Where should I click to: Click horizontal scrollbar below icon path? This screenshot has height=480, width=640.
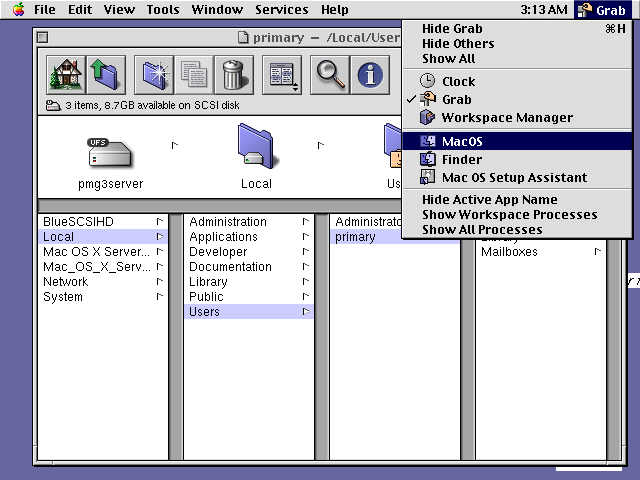tap(220, 204)
